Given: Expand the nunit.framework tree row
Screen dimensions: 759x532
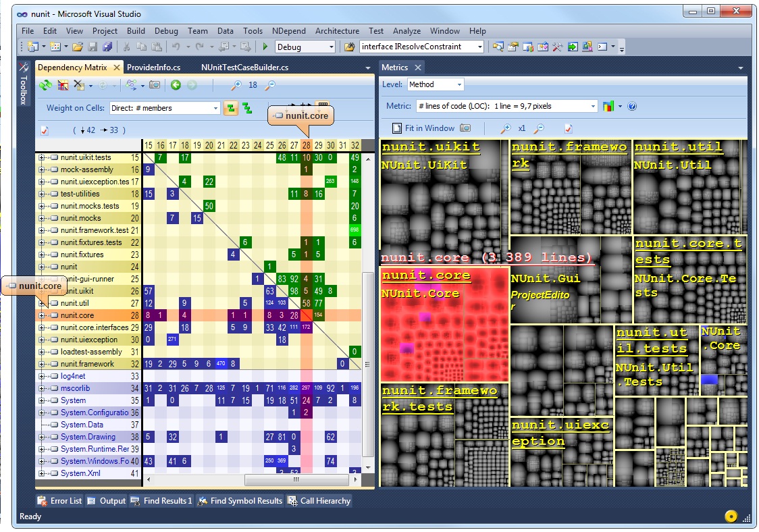Looking at the screenshot, I should pos(42,364).
